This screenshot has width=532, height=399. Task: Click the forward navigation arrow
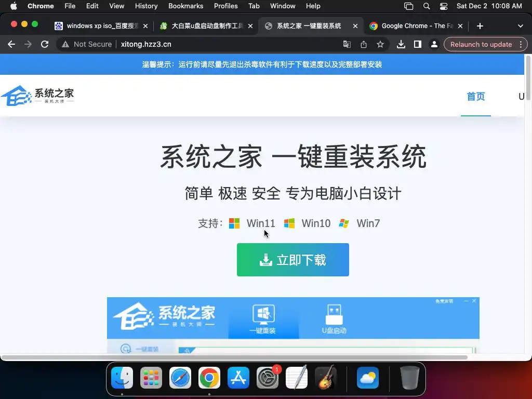pyautogui.click(x=28, y=45)
